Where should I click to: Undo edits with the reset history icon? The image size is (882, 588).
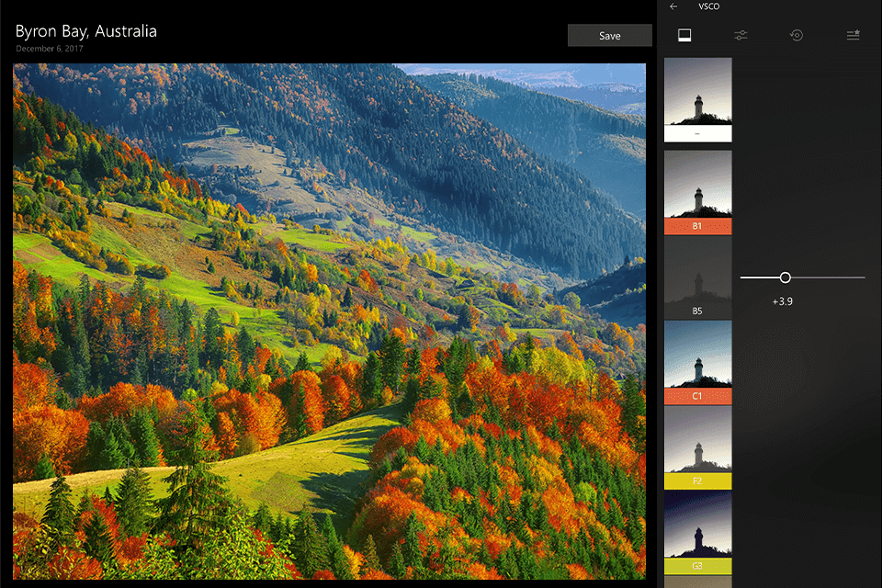tap(796, 35)
